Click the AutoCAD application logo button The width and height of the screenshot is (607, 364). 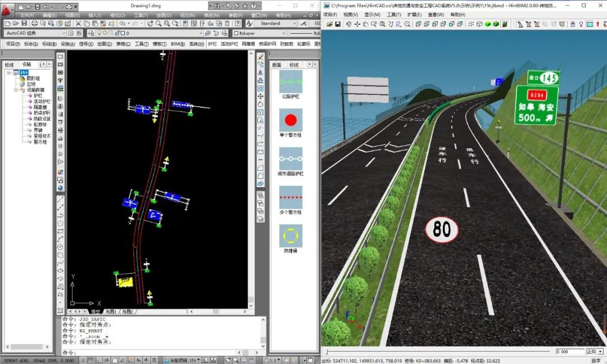(x=7, y=10)
